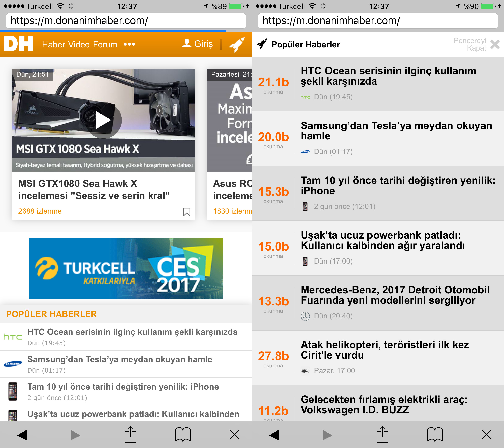Close left browser with X icon
Image resolution: width=504 pixels, height=448 pixels.
tap(235, 435)
